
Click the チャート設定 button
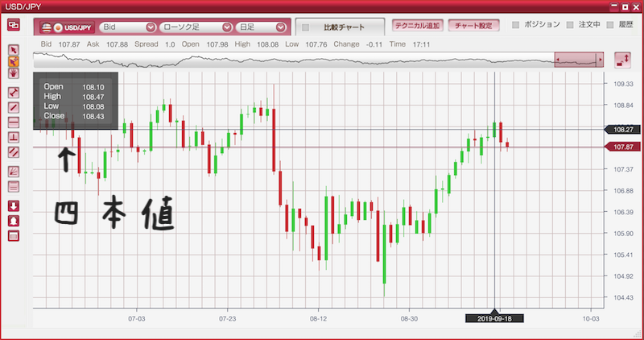(x=473, y=25)
